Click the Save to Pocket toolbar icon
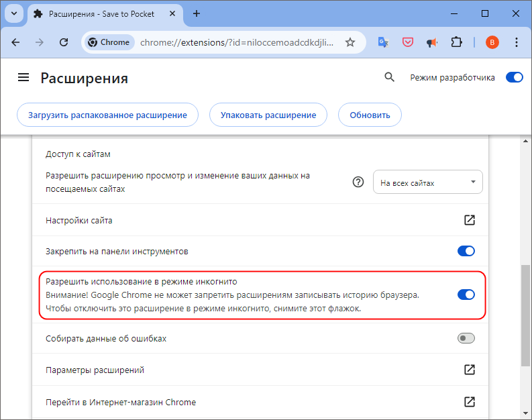This screenshot has height=420, width=532. tap(407, 42)
